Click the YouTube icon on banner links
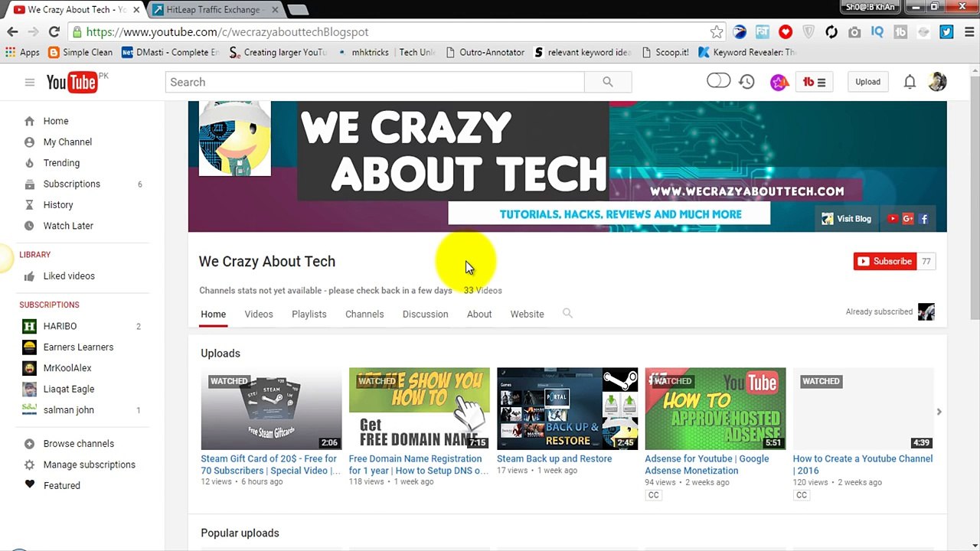Screen dimensions: 980x551 point(892,219)
